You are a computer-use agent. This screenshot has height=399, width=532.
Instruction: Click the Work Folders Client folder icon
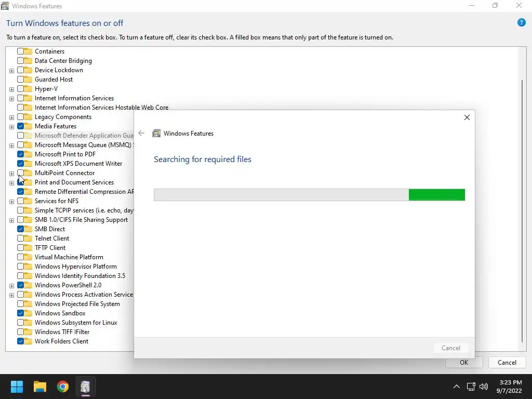pyautogui.click(x=28, y=341)
